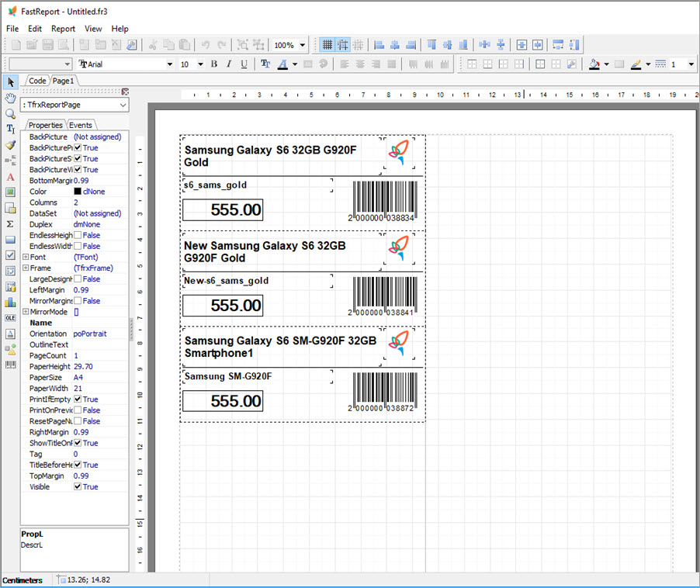Select the zoom magnifier tool
Image resolution: width=700 pixels, height=588 pixels.
pos(11,114)
